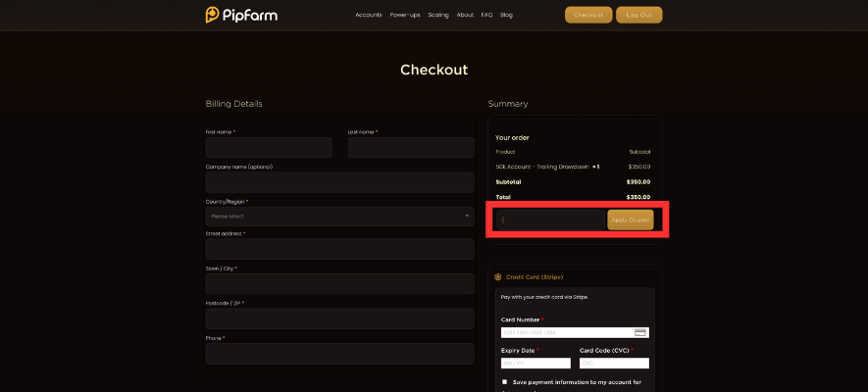Go to the Power-ups page

click(405, 15)
